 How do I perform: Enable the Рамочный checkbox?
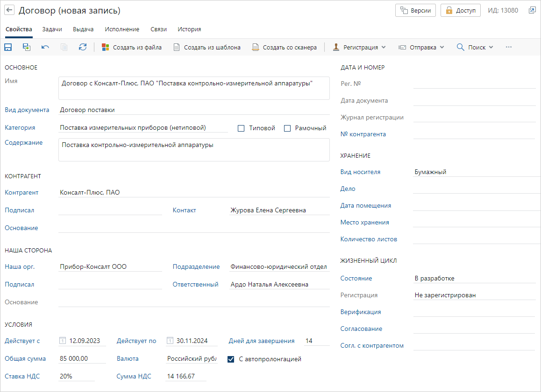pos(287,128)
